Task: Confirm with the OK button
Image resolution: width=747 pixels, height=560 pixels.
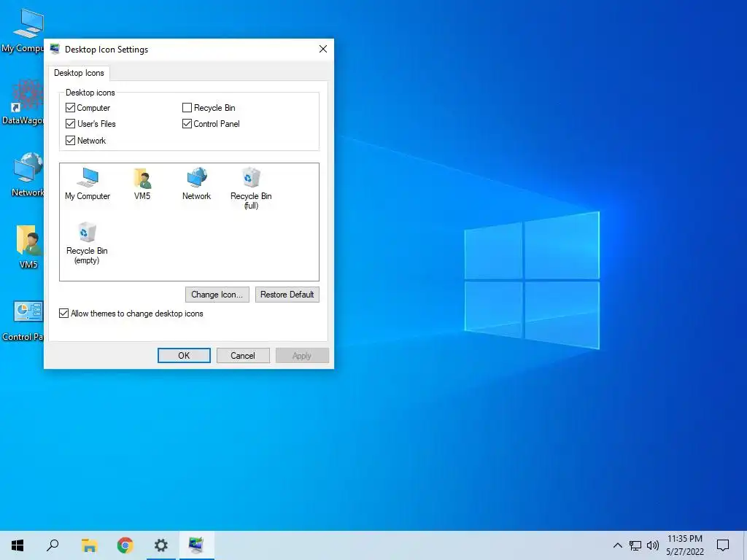Action: click(x=184, y=356)
